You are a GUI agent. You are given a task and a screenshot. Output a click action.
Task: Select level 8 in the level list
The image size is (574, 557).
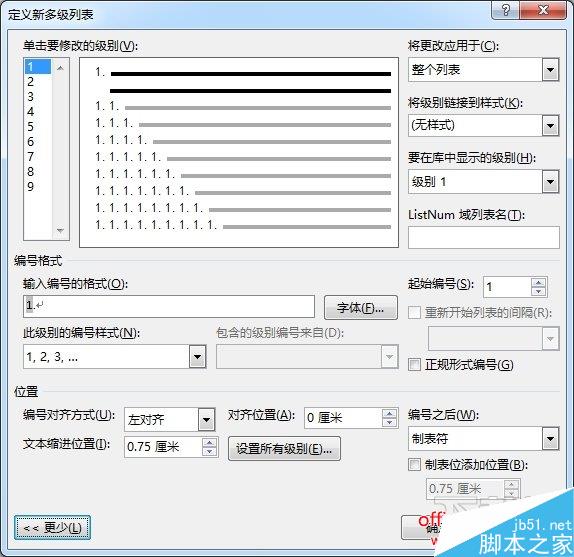click(38, 172)
